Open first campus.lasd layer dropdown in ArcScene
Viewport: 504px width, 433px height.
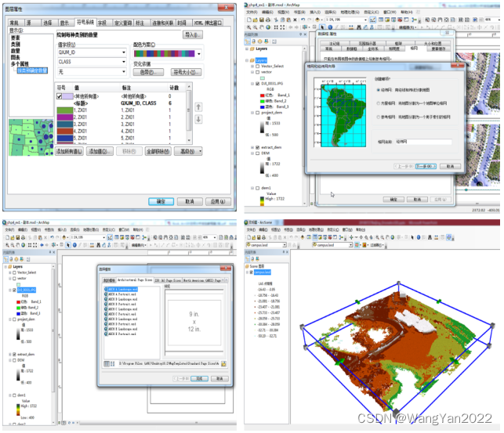coord(285,245)
